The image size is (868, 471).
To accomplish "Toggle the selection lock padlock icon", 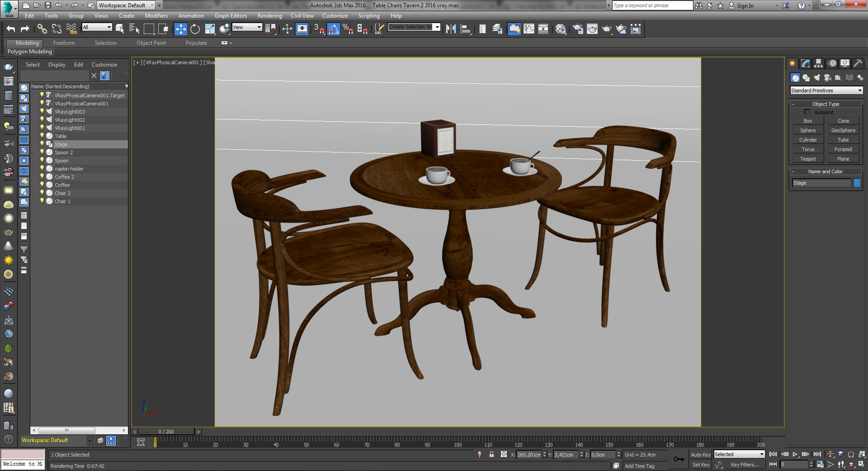I will (491, 454).
